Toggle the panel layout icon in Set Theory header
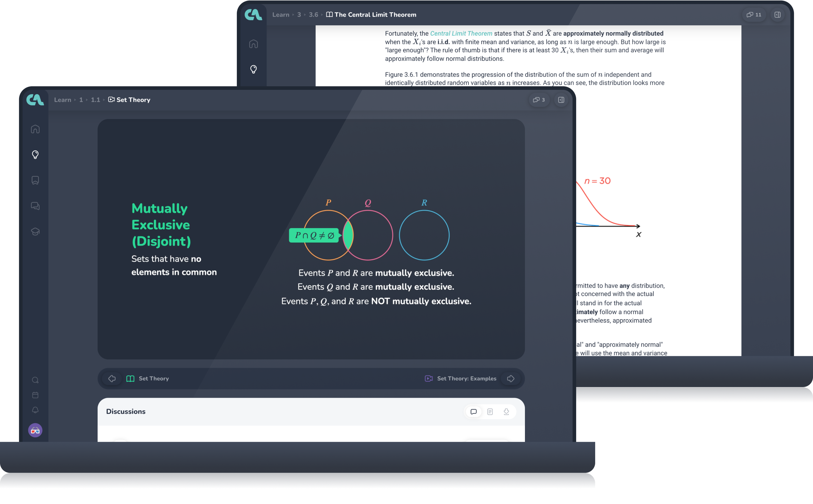Screen dimensions: 813x504 click(561, 99)
